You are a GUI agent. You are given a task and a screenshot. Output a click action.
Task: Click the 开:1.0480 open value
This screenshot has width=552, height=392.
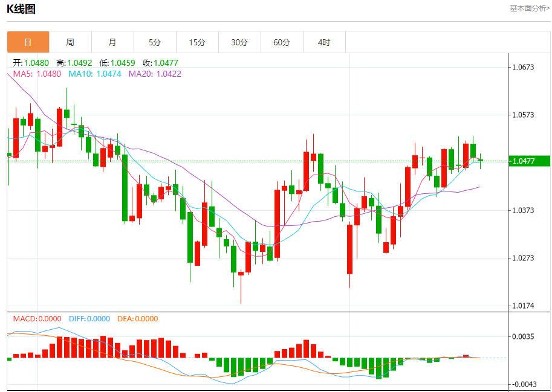(x=31, y=63)
